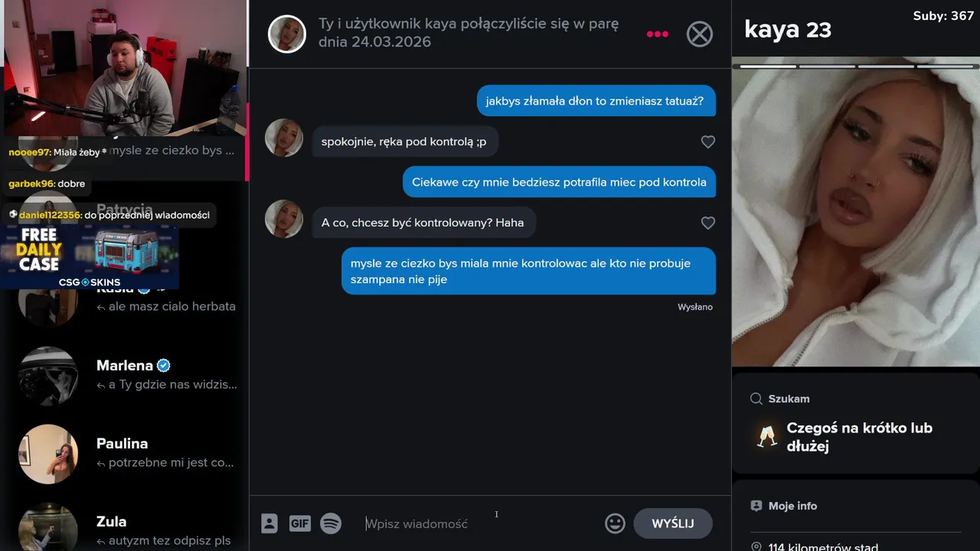
Task: Close the conversation with the X icon
Action: coord(699,34)
